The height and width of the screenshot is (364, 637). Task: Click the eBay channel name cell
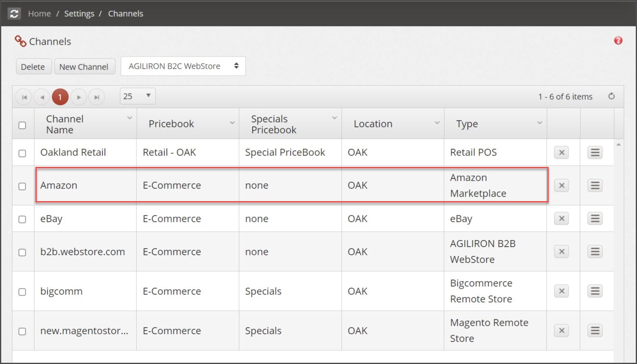[x=85, y=219]
